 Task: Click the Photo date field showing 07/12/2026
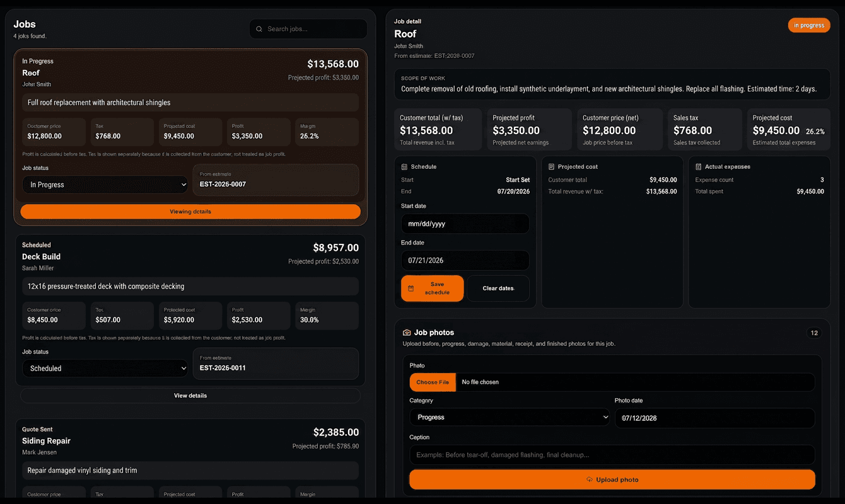[715, 418]
